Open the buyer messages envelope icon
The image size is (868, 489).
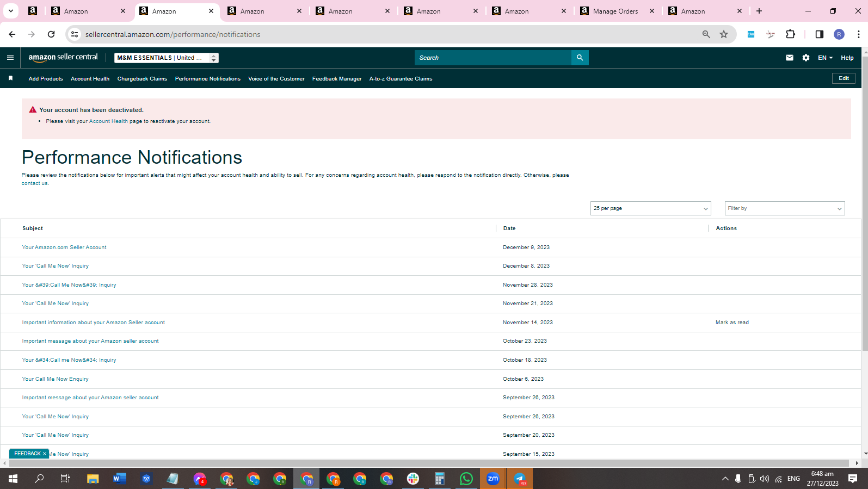point(790,58)
